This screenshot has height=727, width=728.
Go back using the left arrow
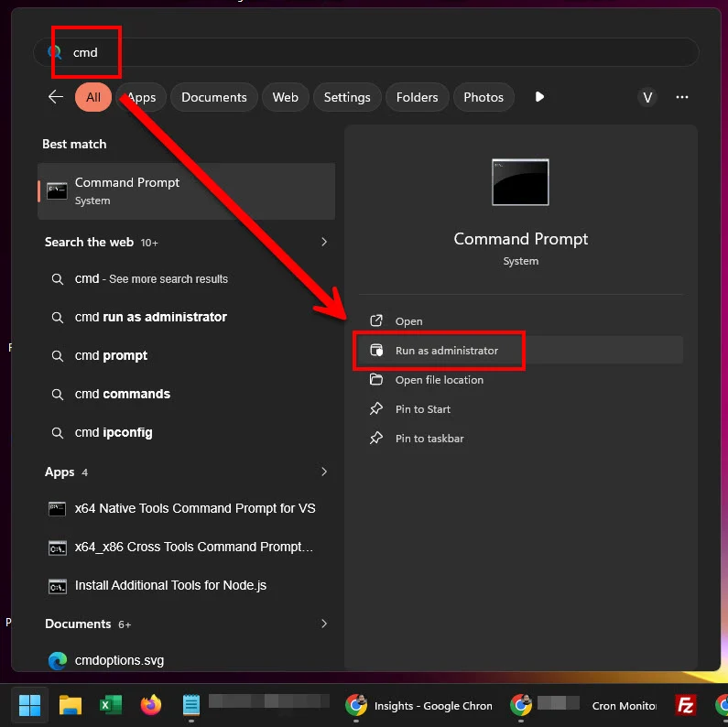click(56, 97)
